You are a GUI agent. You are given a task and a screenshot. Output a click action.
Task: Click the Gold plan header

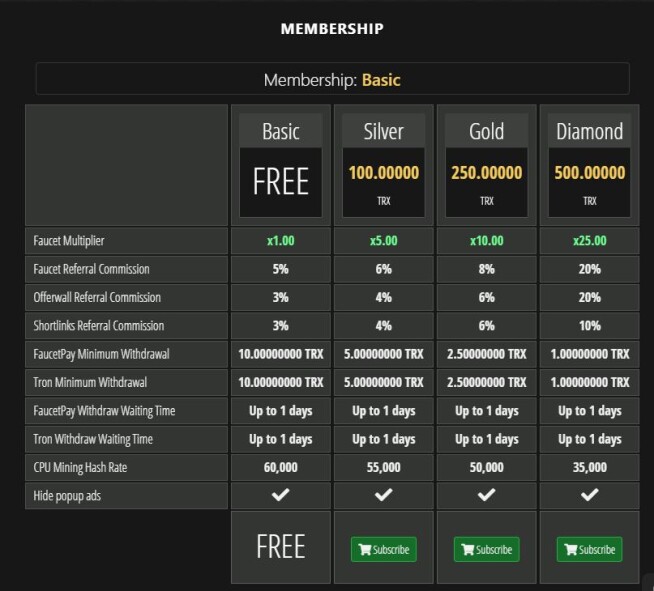point(486,131)
